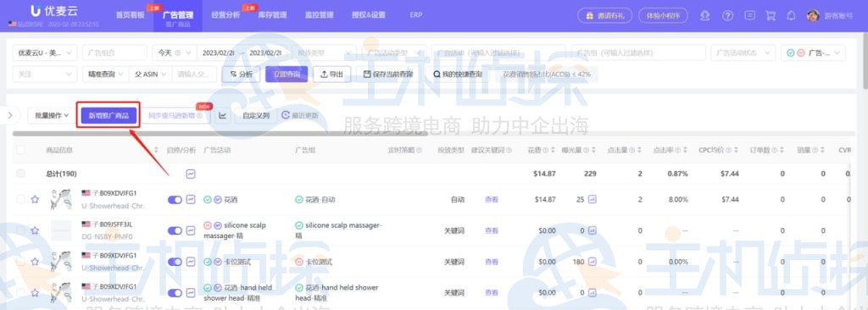868x310 pixels.
Task: Toggle ad switch for silicone scalp massager row
Action: [x=175, y=230]
